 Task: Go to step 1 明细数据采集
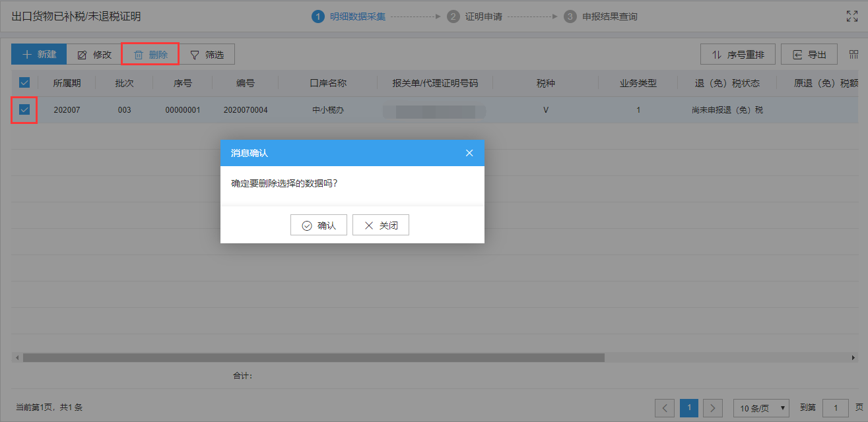click(349, 16)
